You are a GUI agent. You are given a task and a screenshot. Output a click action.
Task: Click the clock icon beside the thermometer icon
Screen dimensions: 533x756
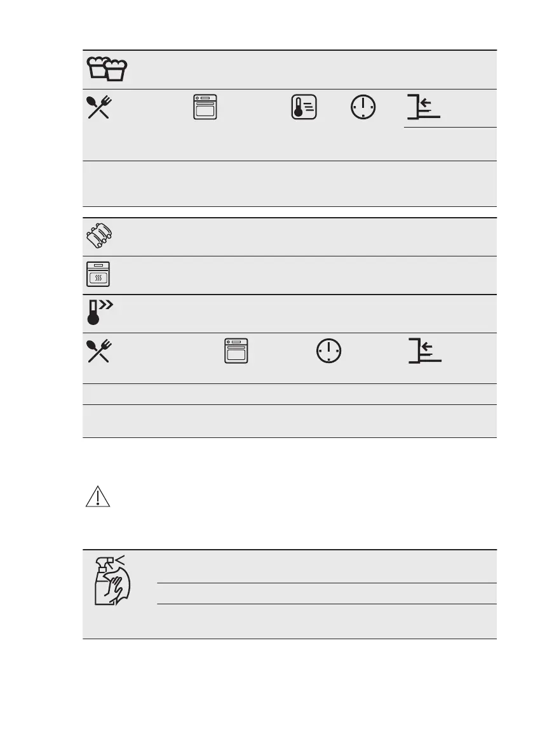coord(363,107)
